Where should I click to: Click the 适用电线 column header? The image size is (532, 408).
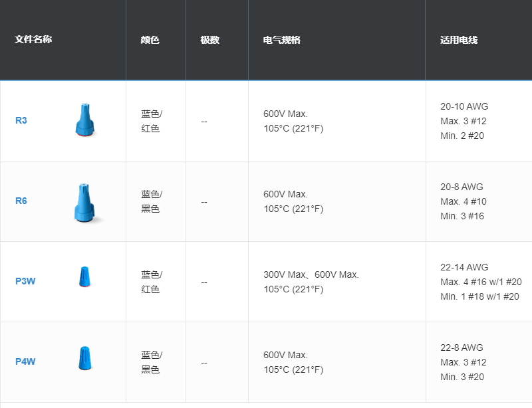pos(459,40)
